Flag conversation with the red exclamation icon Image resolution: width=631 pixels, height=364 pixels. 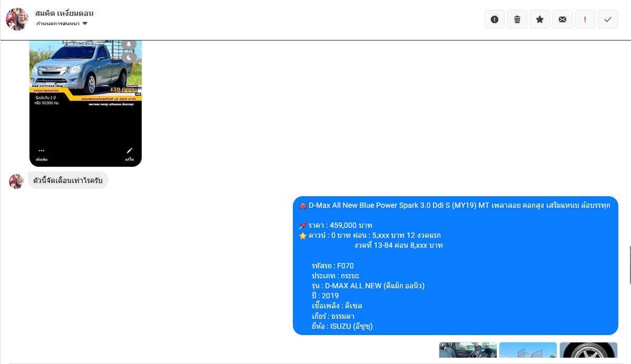click(585, 19)
